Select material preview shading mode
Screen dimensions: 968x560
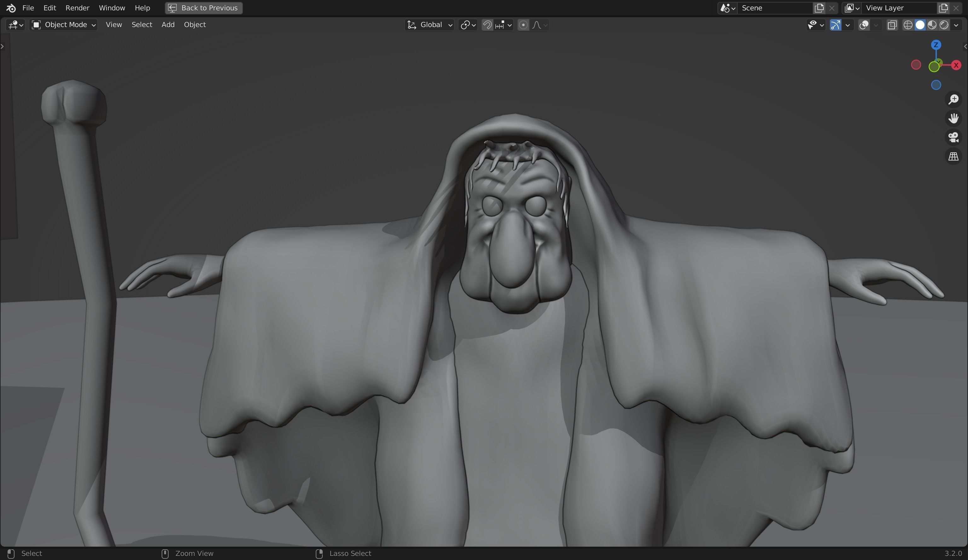pyautogui.click(x=932, y=25)
